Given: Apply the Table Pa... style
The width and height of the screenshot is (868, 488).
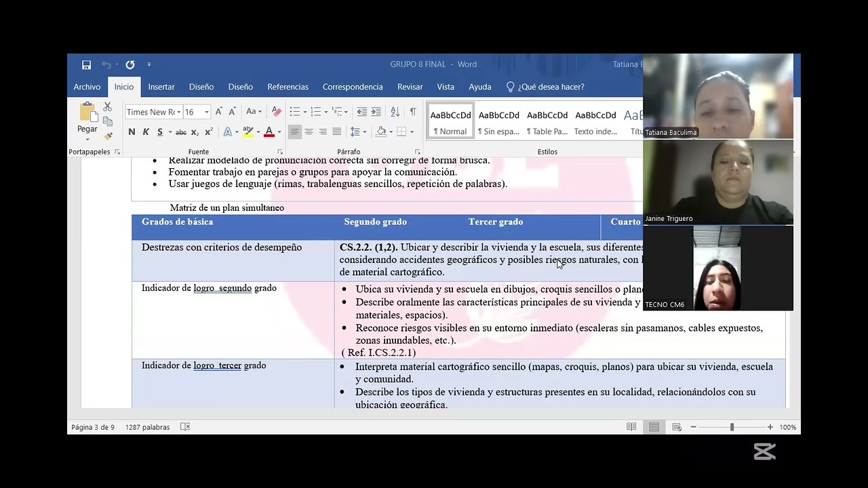Looking at the screenshot, I should pos(547,121).
